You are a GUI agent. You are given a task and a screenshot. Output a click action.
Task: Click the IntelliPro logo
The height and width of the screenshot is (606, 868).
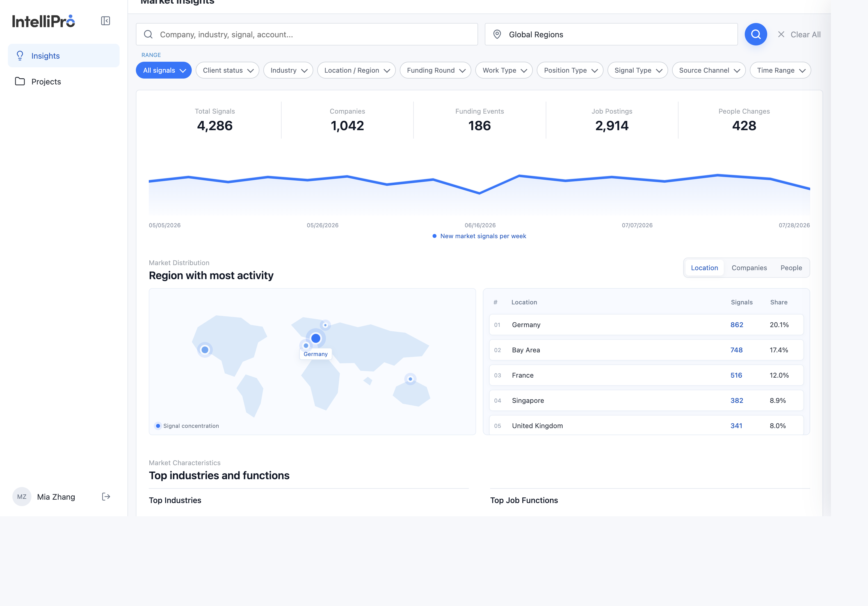click(44, 21)
